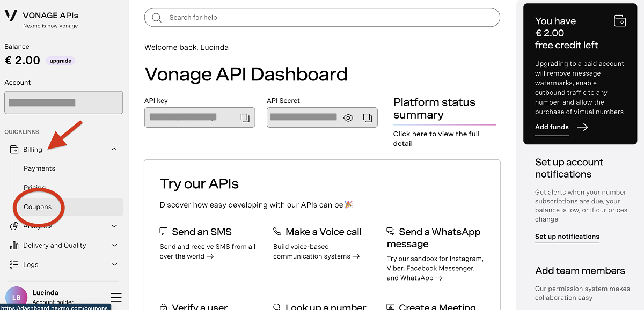Click the API key value field
Screen dimensions: 644x310
pos(200,117)
